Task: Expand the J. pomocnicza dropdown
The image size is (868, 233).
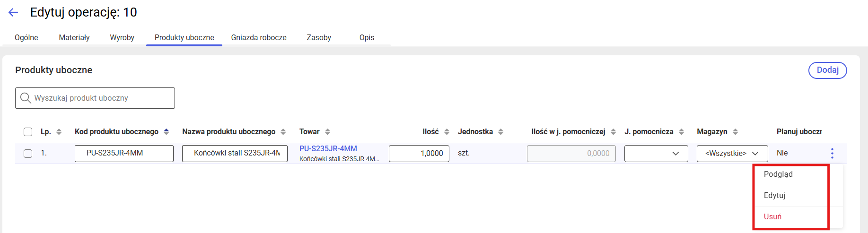Action: click(x=656, y=154)
